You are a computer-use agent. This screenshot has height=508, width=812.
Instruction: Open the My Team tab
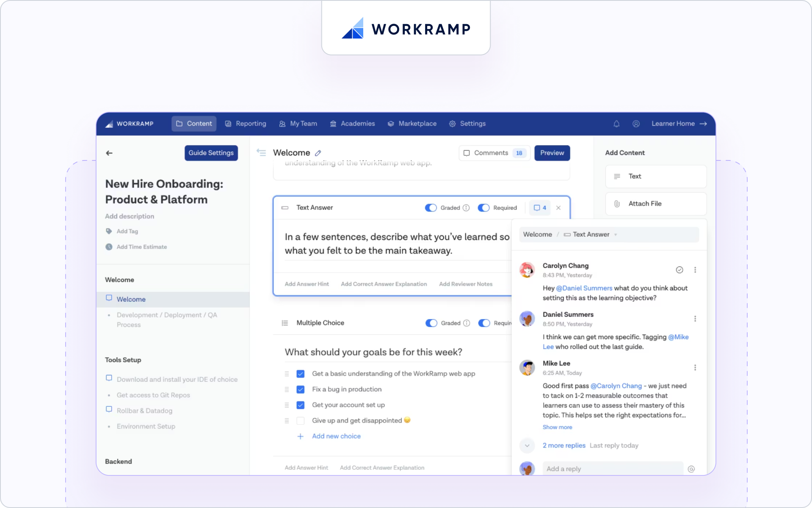pos(298,124)
